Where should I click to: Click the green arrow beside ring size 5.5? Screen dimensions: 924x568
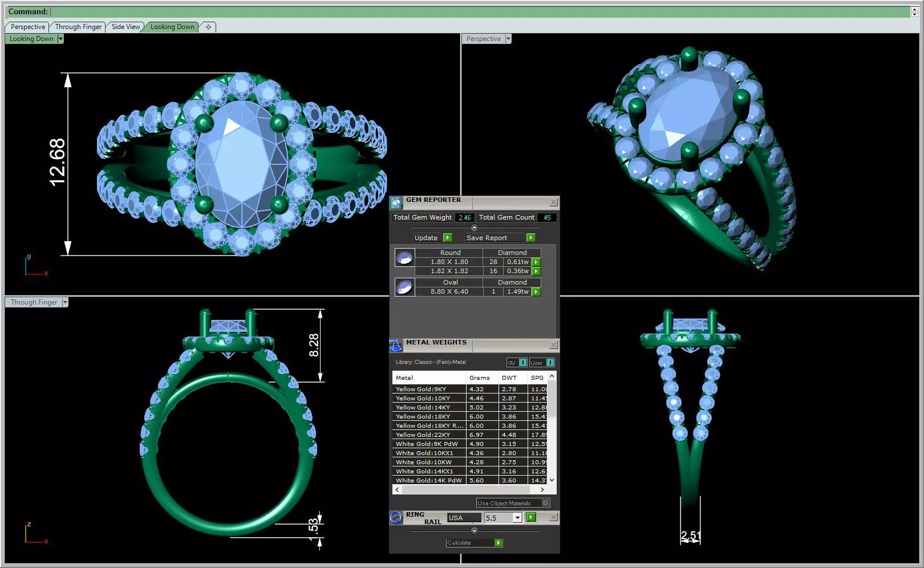click(531, 517)
